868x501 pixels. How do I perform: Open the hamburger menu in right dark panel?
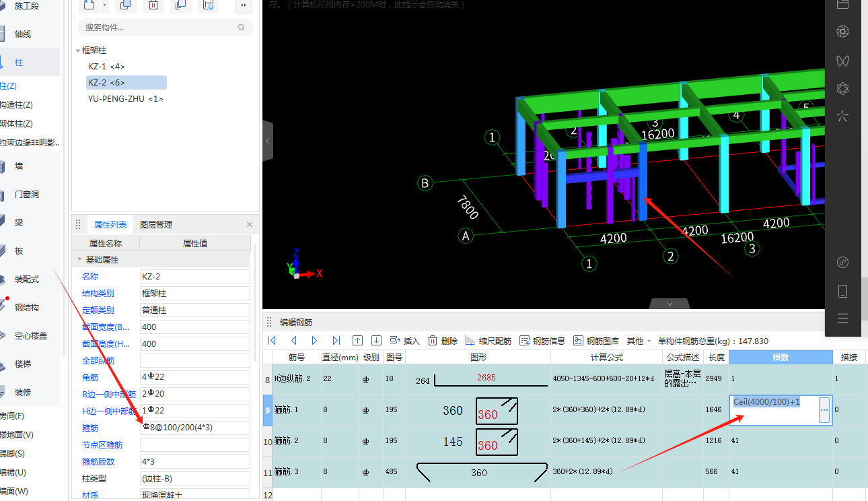[842, 319]
